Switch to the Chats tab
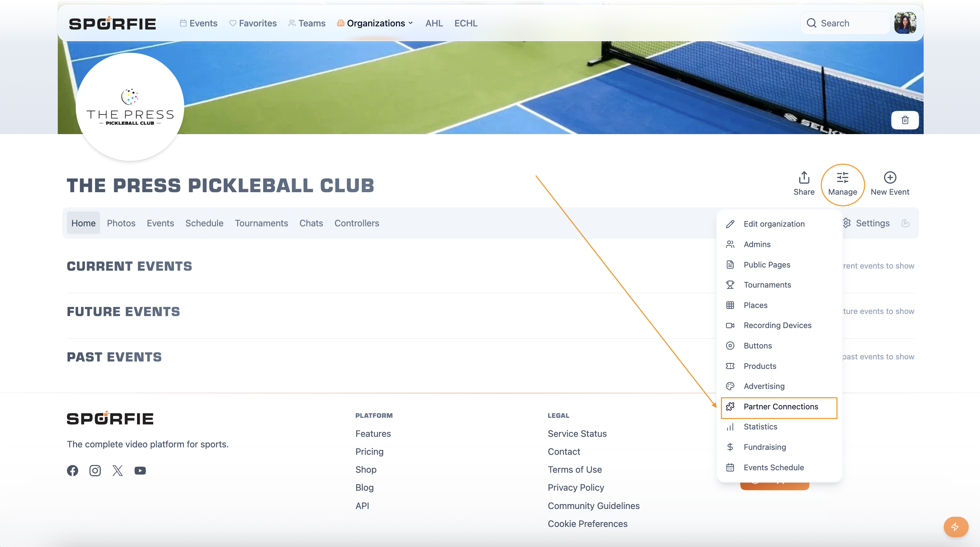 (x=311, y=223)
